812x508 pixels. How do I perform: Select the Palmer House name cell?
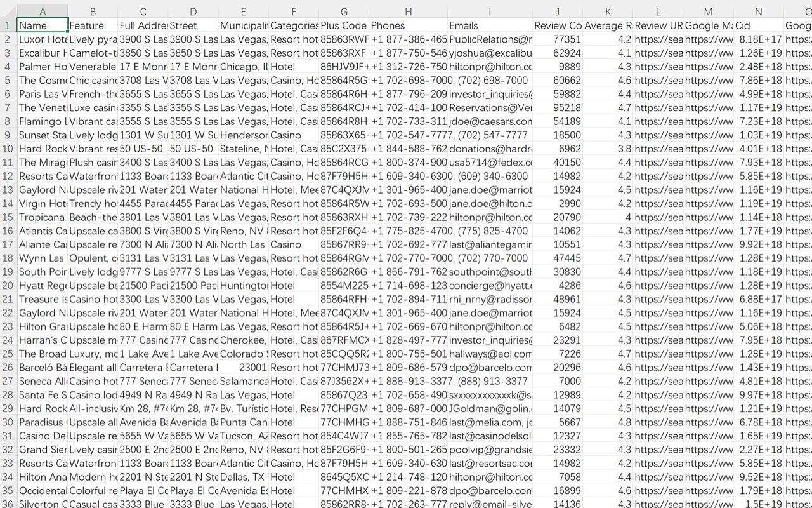43,66
